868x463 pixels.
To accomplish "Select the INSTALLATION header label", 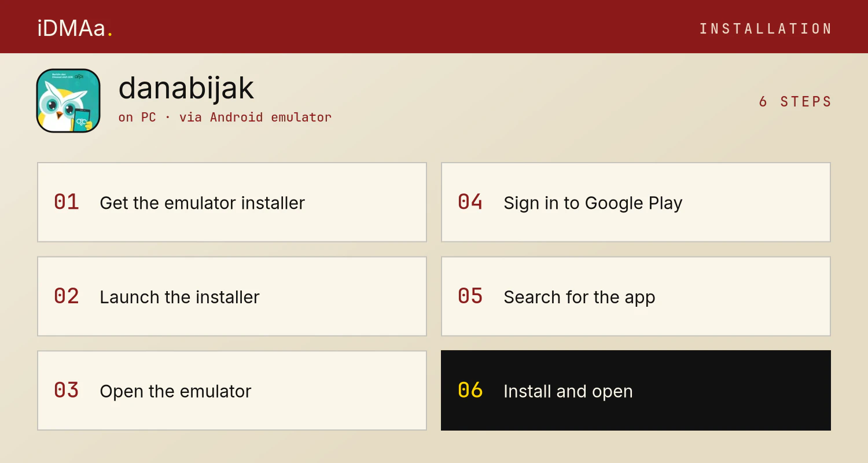I will (x=765, y=28).
